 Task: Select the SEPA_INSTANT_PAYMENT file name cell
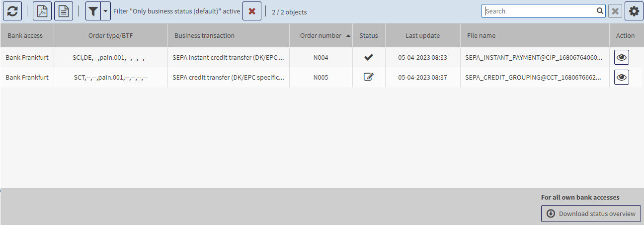pyautogui.click(x=534, y=57)
